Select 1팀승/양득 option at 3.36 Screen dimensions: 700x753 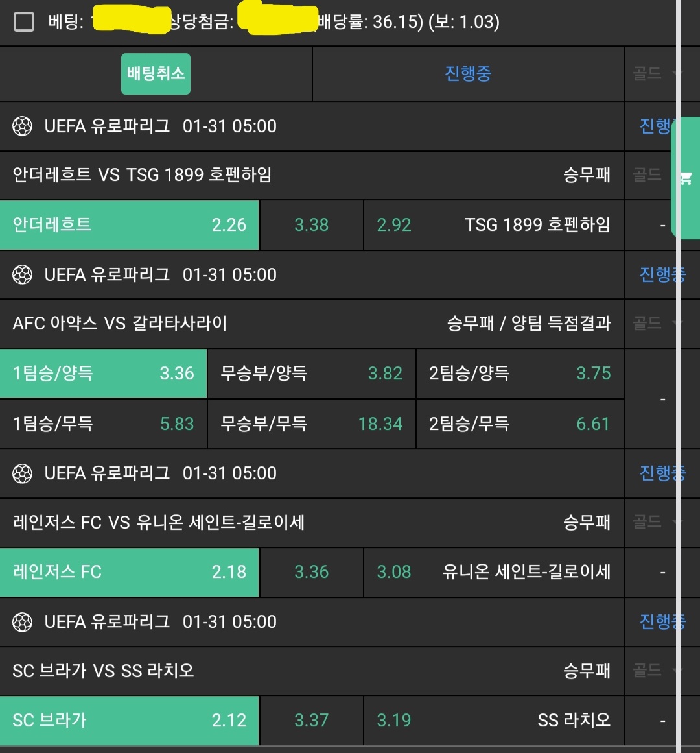click(x=103, y=374)
